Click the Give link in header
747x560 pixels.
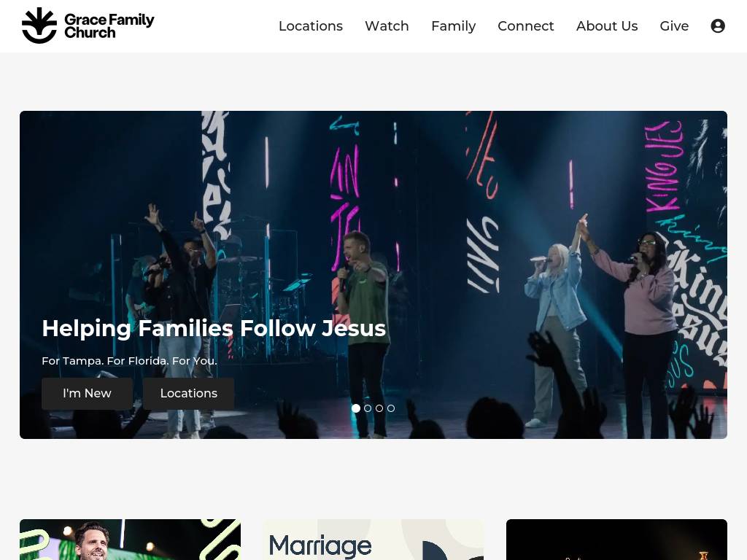pos(674,26)
